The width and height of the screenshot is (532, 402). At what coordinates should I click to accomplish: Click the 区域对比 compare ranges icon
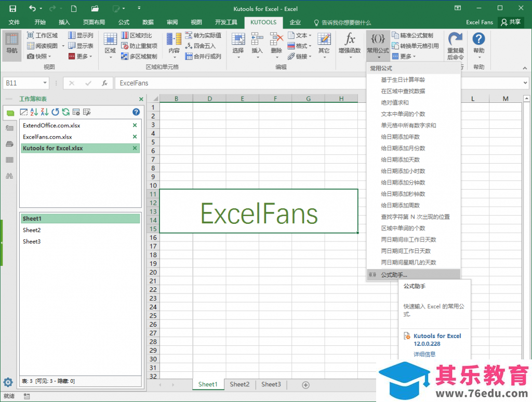[125, 35]
